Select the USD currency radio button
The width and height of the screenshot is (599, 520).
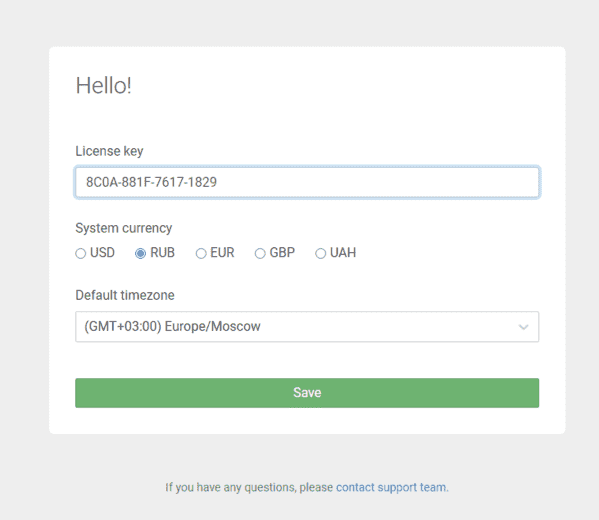tap(81, 253)
